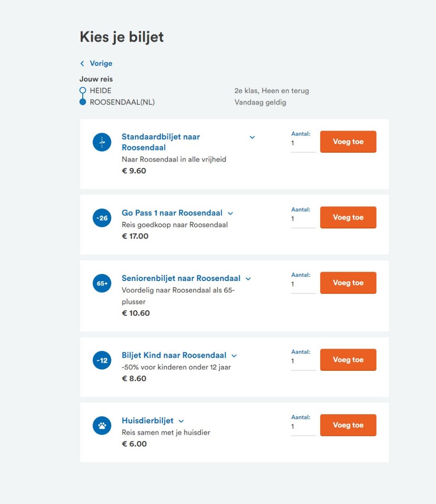
Task: Click the -12 child ticket icon
Action: click(102, 360)
